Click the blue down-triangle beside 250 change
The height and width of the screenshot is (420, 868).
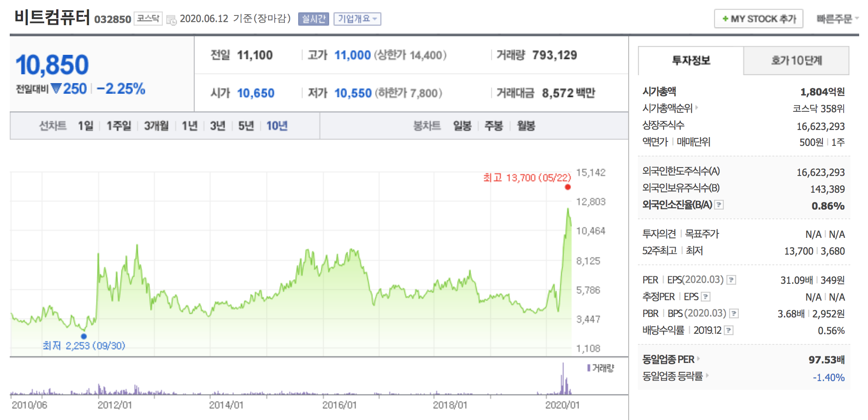click(56, 88)
